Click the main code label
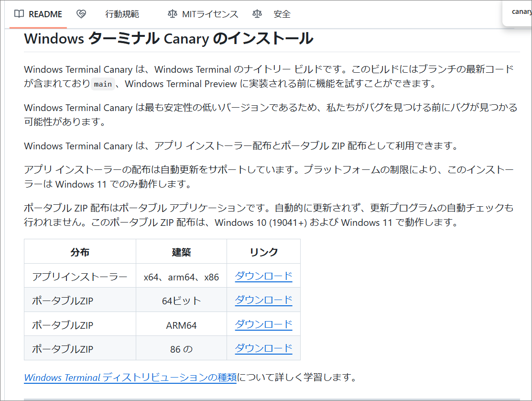 [103, 84]
